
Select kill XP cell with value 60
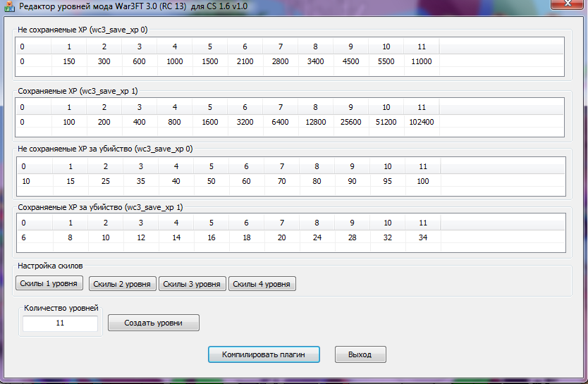(x=246, y=181)
